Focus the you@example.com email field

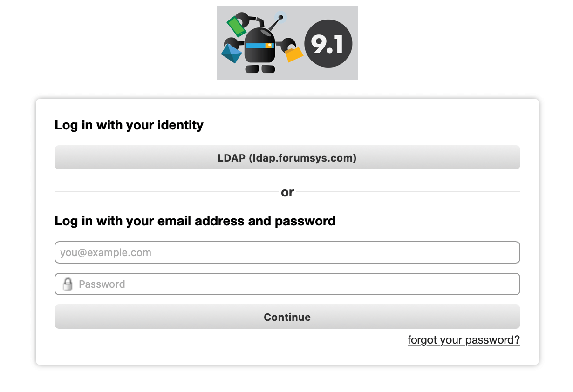click(x=287, y=253)
